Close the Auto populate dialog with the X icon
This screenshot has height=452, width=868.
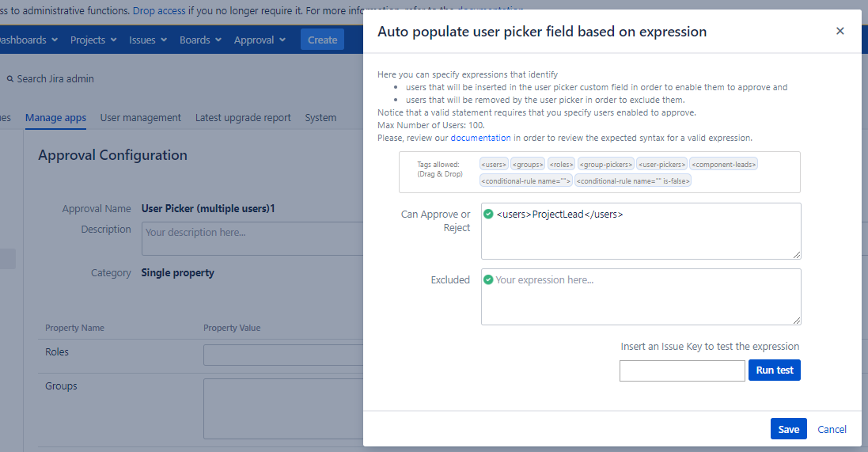[840, 32]
